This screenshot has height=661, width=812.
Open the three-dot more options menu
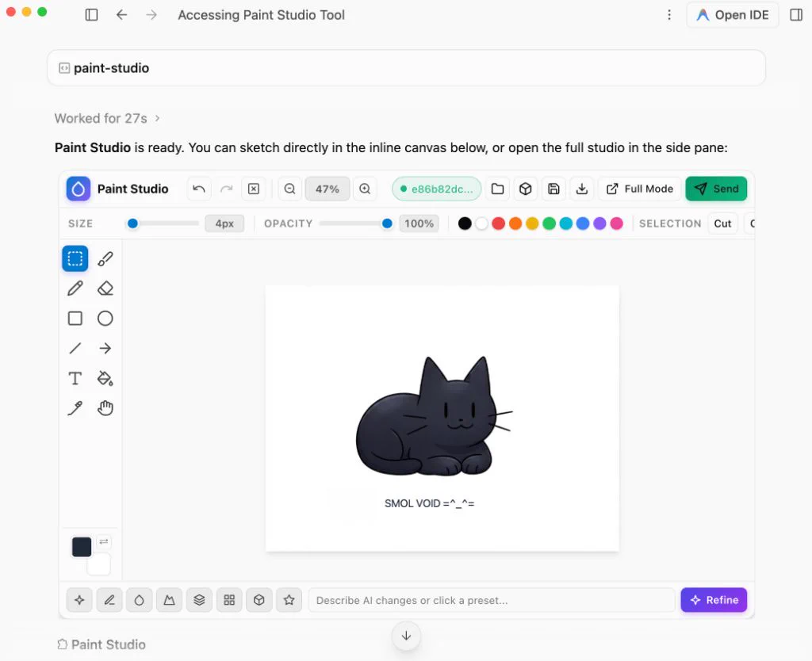(x=669, y=15)
